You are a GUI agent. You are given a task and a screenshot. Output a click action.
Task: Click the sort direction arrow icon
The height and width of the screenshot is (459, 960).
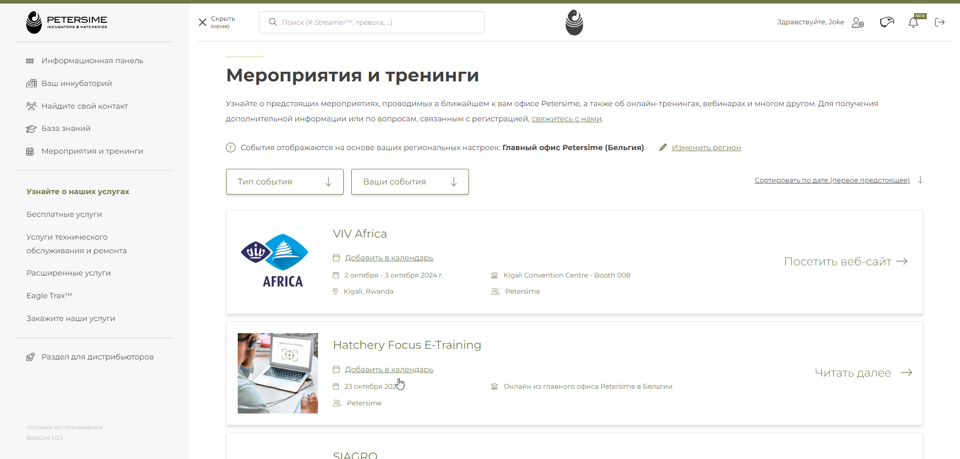[x=920, y=181]
